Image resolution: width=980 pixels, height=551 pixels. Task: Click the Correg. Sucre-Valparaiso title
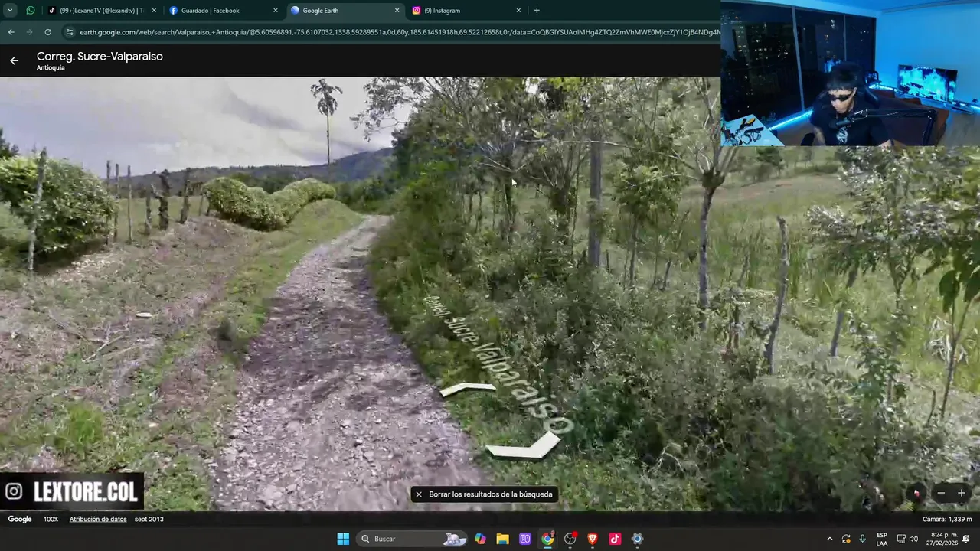[100, 57]
